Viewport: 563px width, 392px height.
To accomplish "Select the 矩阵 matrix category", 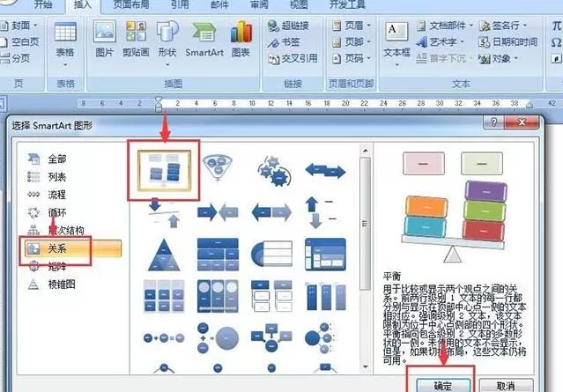I will [x=47, y=266].
